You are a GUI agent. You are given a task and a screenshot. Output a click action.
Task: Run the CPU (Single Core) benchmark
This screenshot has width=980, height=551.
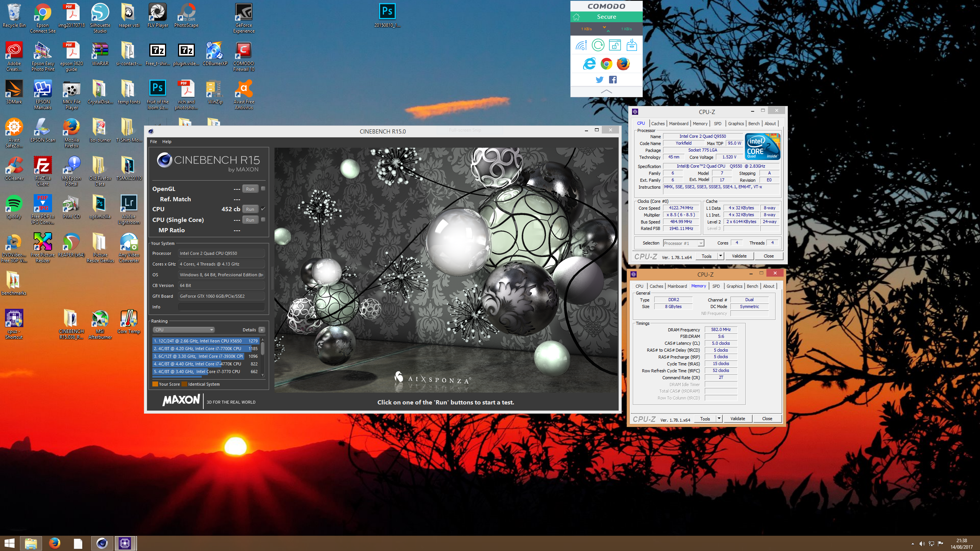250,220
